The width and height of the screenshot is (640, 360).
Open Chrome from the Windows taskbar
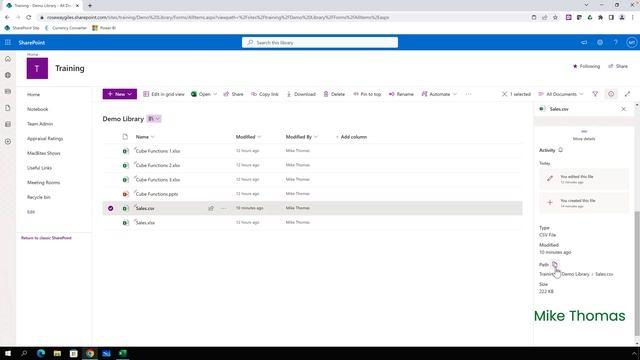coord(90,353)
